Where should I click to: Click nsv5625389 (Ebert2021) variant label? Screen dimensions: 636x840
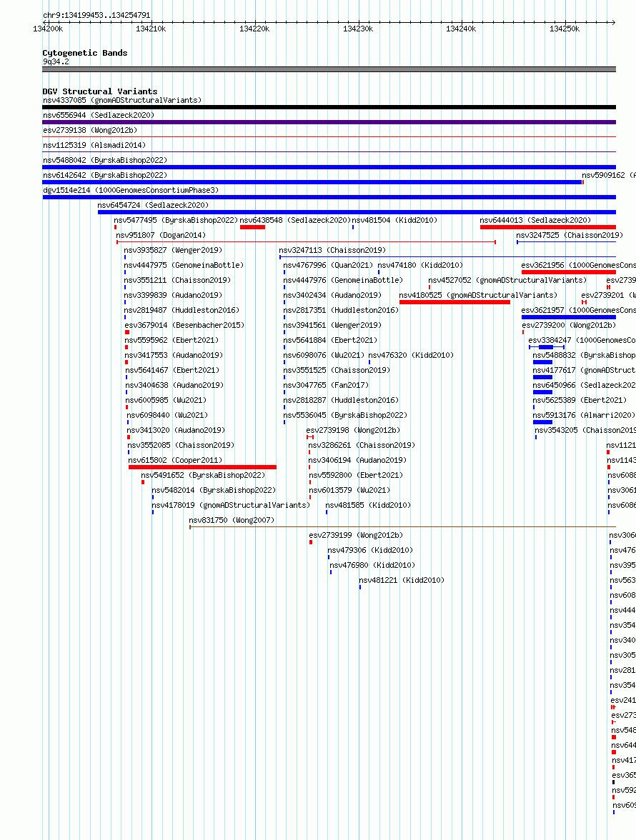pyautogui.click(x=580, y=400)
